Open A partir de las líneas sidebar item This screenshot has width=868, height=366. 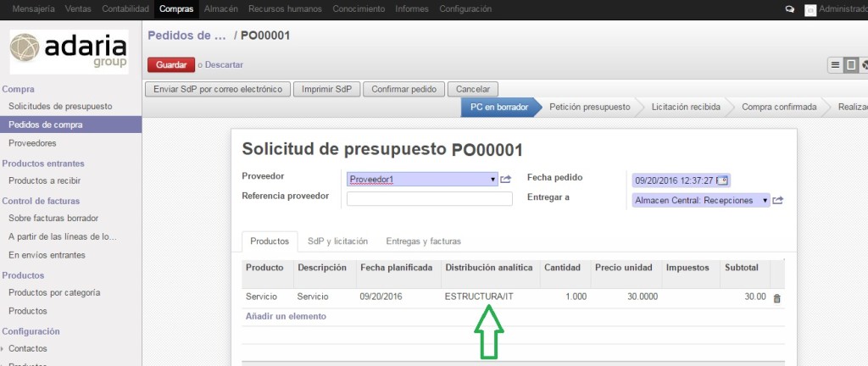coord(63,236)
